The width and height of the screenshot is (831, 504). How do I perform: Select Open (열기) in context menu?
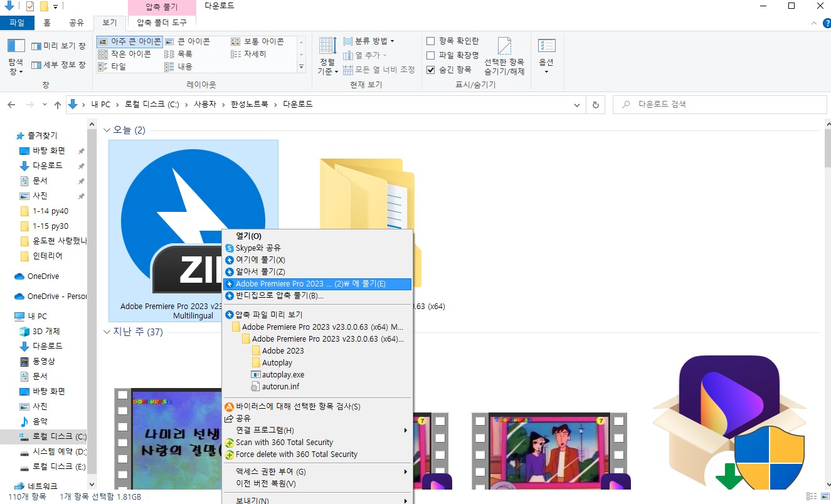pos(317,236)
